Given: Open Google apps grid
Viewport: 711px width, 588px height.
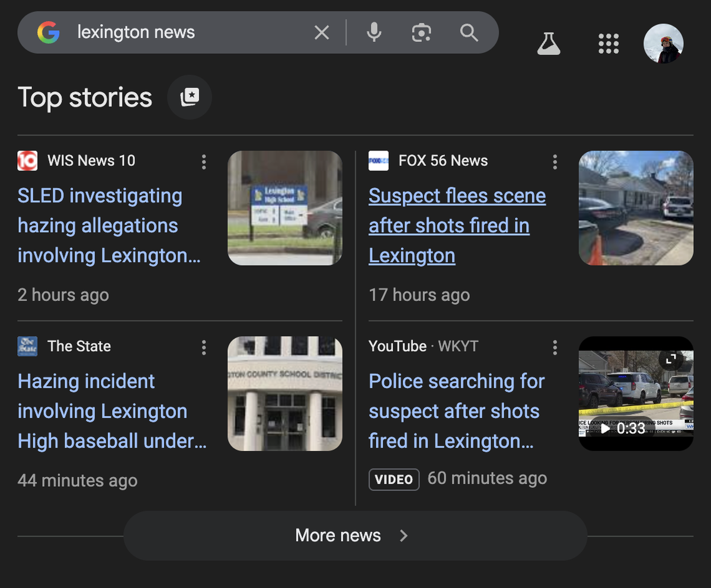Looking at the screenshot, I should (x=608, y=44).
